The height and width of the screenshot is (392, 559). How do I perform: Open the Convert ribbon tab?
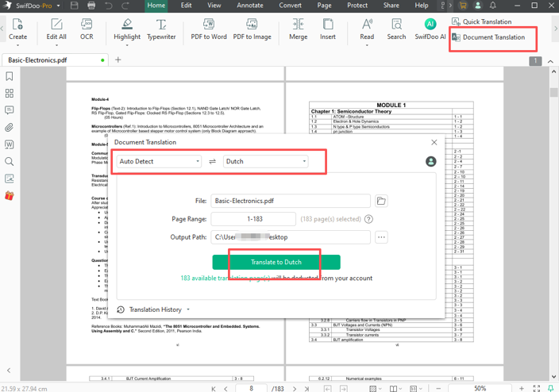click(290, 6)
